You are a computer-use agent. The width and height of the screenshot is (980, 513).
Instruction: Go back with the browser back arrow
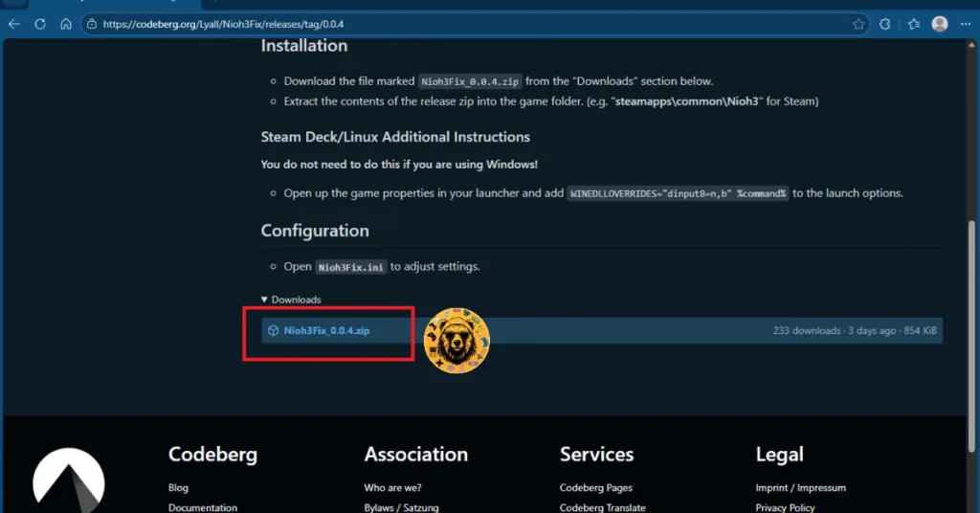click(x=14, y=24)
